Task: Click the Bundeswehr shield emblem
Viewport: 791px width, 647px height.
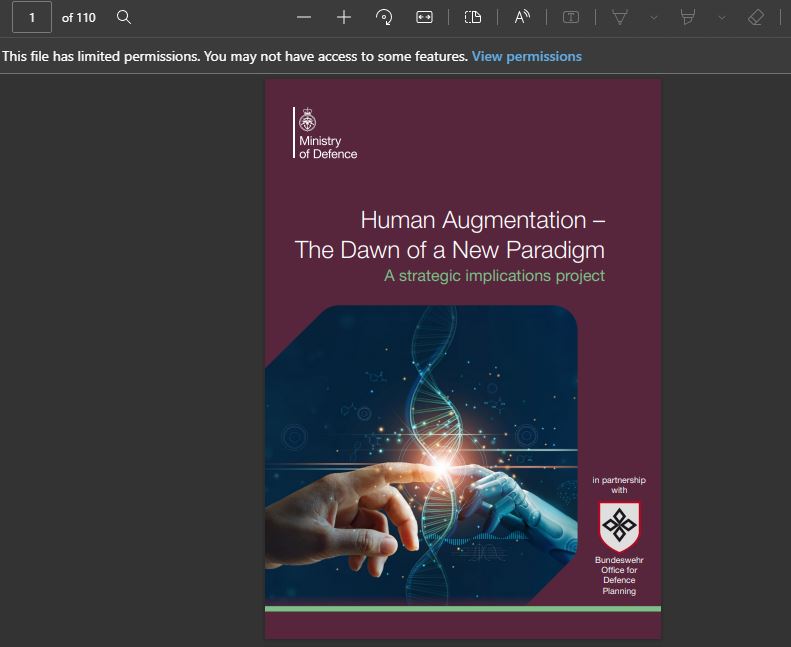Action: coord(619,526)
